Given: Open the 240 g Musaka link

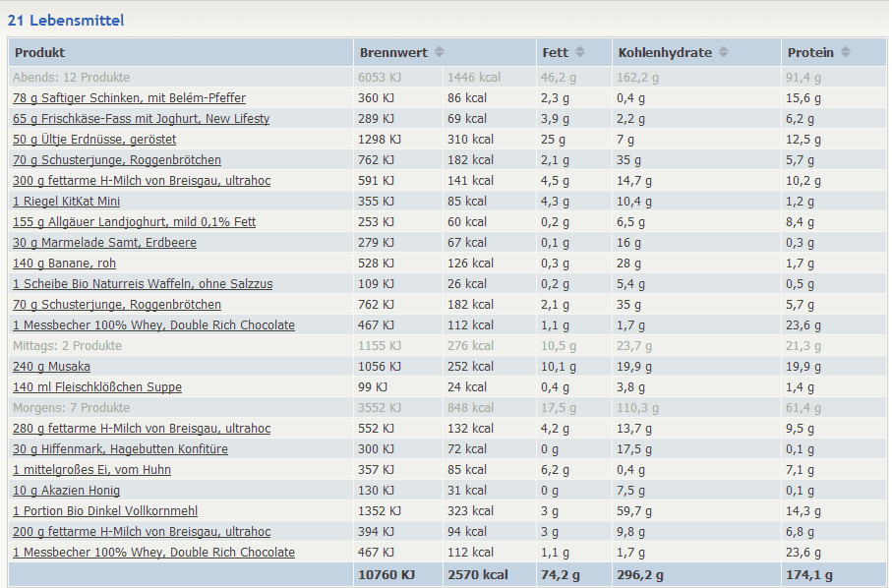Looking at the screenshot, I should [x=52, y=366].
